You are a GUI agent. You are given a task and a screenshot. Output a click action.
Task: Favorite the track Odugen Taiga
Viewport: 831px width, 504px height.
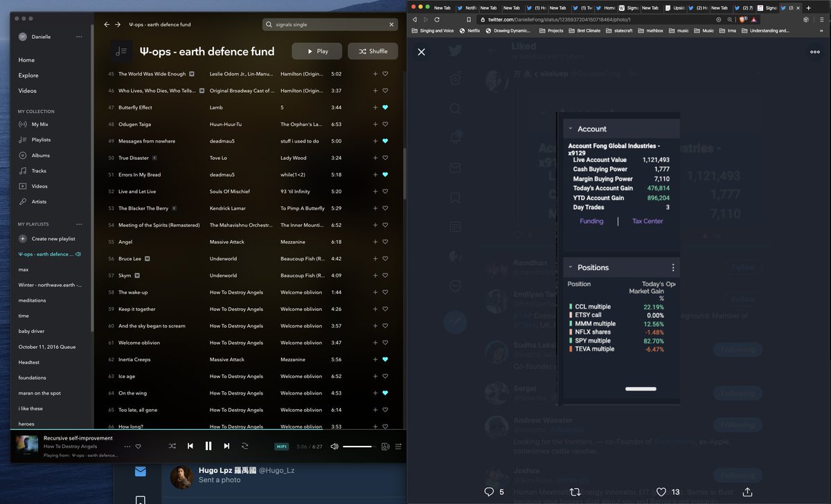[x=386, y=125]
